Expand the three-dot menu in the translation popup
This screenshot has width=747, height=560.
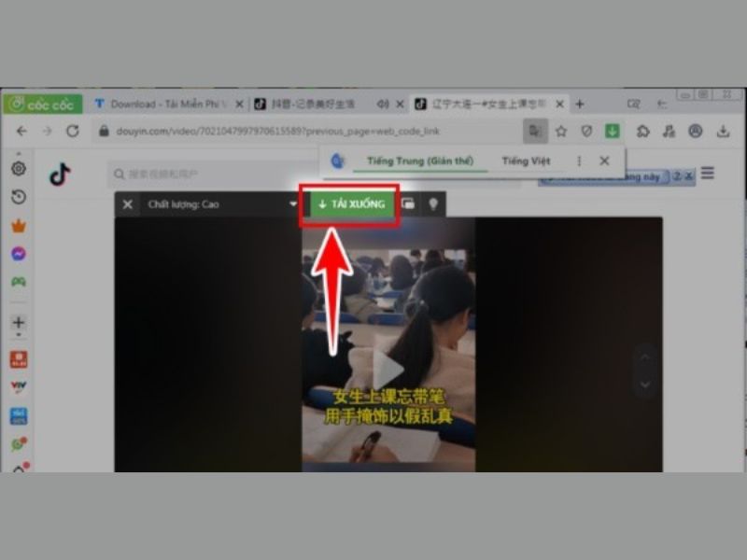(577, 161)
